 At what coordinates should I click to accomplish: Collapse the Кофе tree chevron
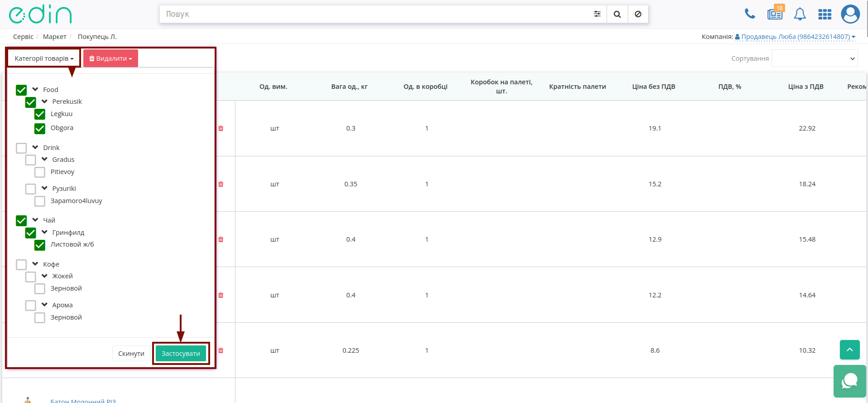35,264
